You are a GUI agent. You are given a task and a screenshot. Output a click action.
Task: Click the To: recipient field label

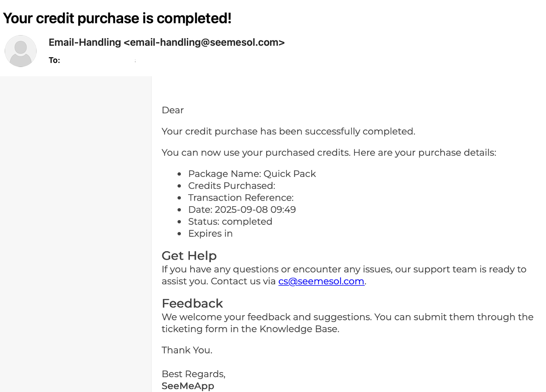54,61
